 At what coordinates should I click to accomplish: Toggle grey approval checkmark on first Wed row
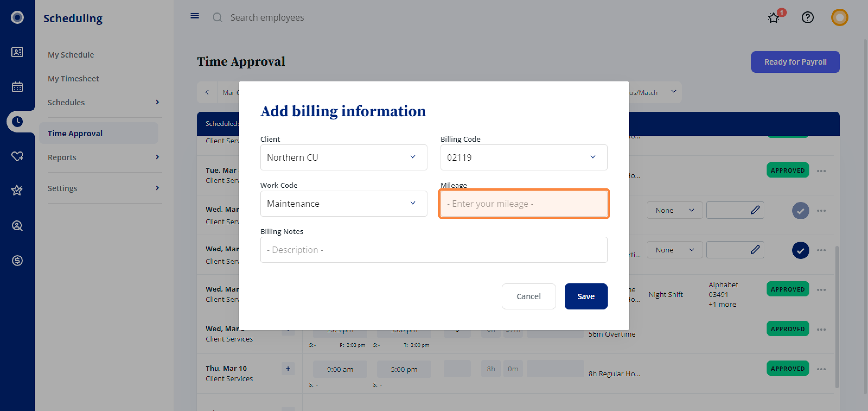click(x=800, y=211)
